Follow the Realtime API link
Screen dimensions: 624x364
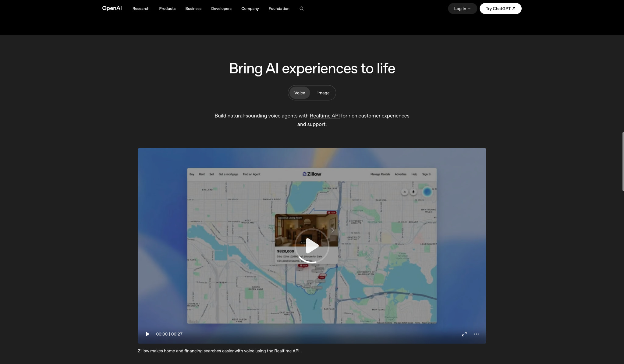[x=324, y=116]
